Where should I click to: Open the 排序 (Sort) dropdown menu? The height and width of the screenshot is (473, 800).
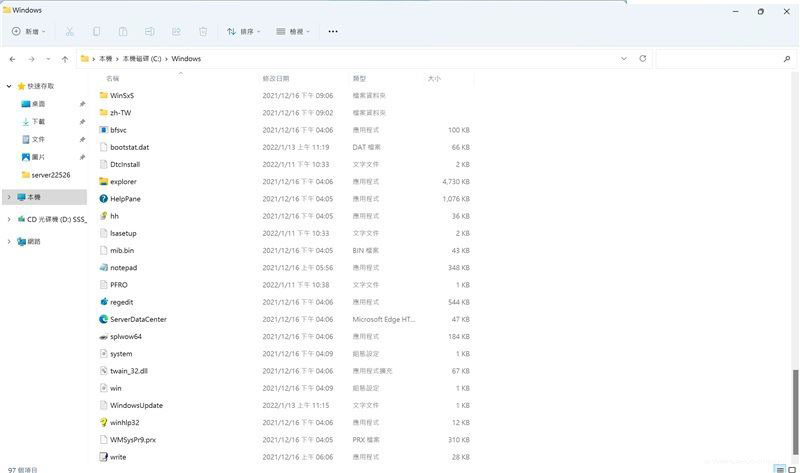243,31
